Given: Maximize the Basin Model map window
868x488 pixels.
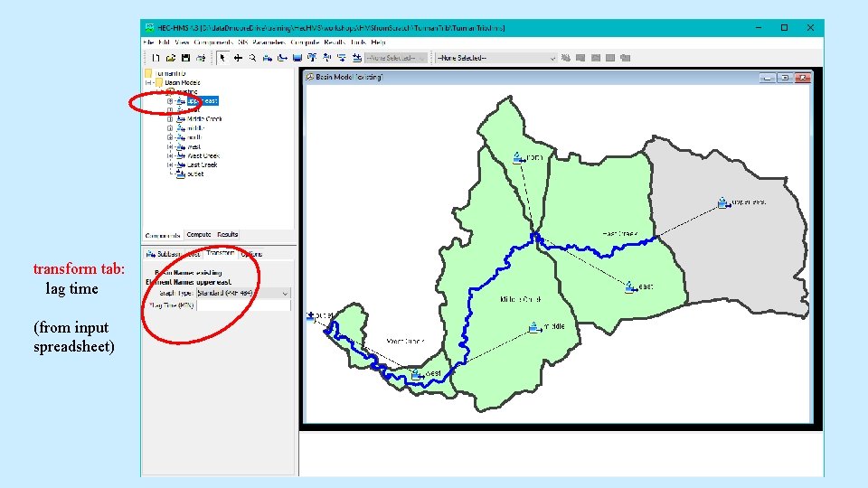Looking at the screenshot, I should point(785,78).
